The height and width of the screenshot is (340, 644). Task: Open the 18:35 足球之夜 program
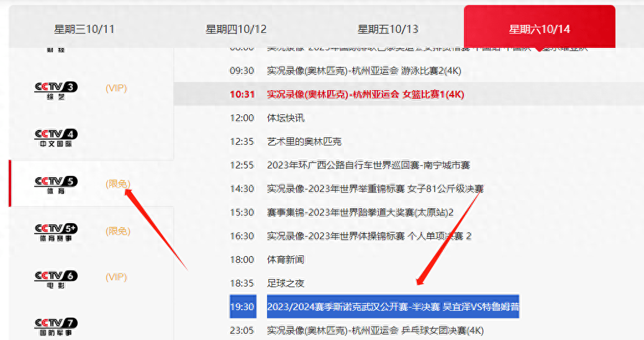tap(286, 283)
